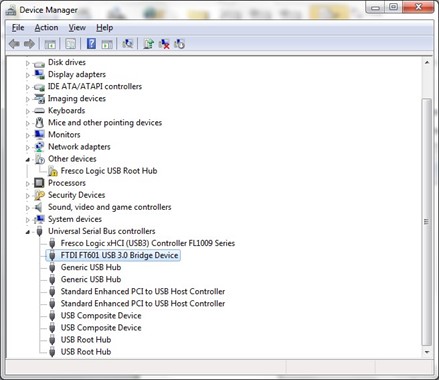This screenshot has height=380, width=439.
Task: Select Fresco Logic xHCI (USB3) Controller FL1009 Series
Action: click(x=148, y=243)
